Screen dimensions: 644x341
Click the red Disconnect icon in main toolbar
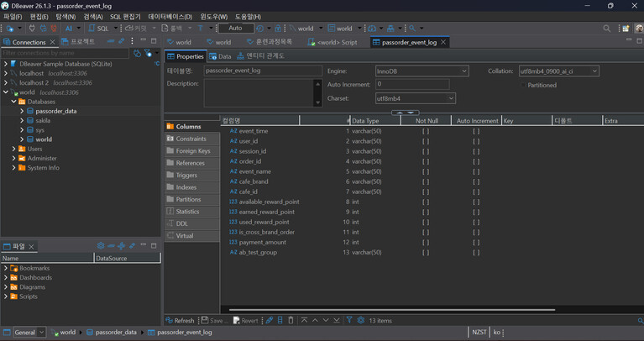54,29
